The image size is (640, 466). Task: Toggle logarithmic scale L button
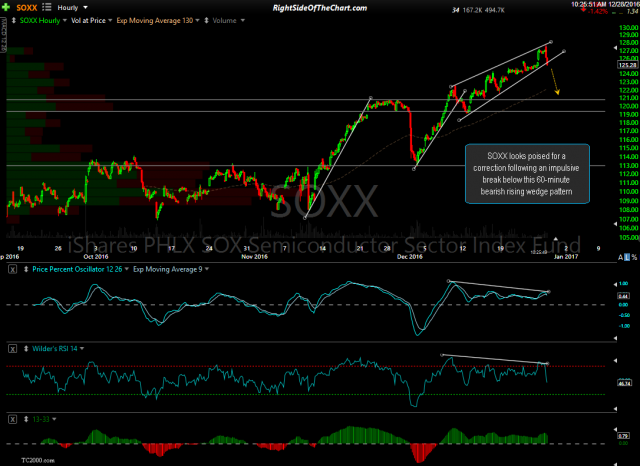(627, 257)
